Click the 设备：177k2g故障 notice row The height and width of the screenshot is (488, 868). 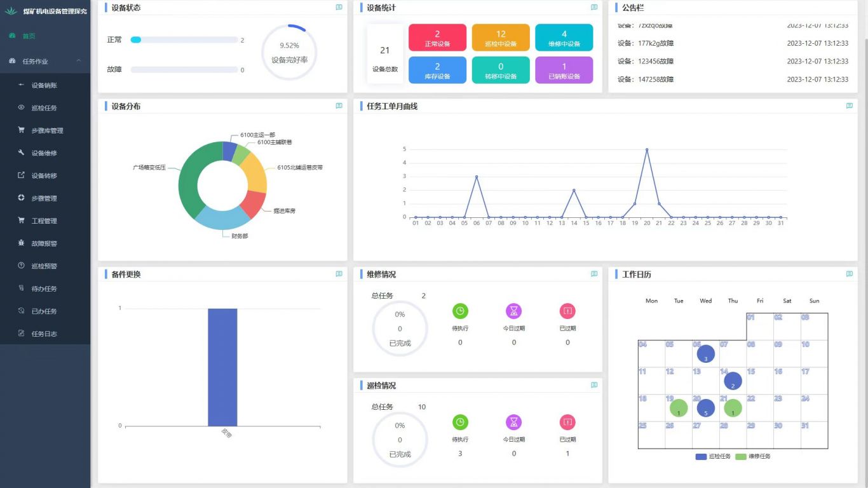pyautogui.click(x=733, y=43)
